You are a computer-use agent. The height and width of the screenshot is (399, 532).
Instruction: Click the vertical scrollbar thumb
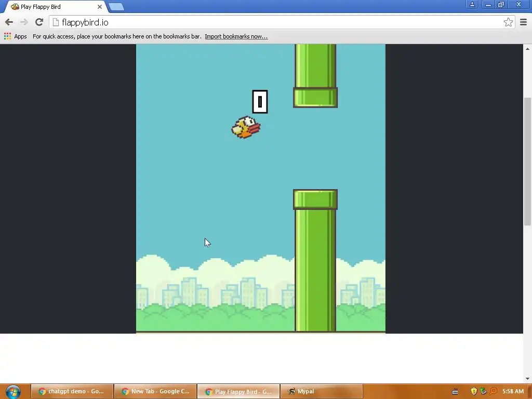[x=528, y=161]
